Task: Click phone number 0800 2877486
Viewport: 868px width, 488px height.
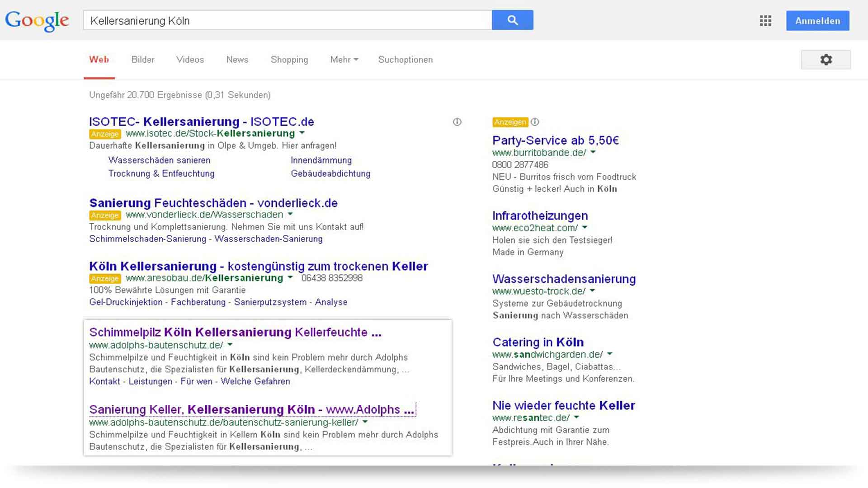Action: 520,165
